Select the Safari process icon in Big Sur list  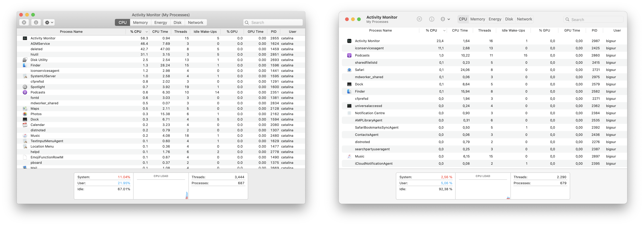(x=349, y=70)
